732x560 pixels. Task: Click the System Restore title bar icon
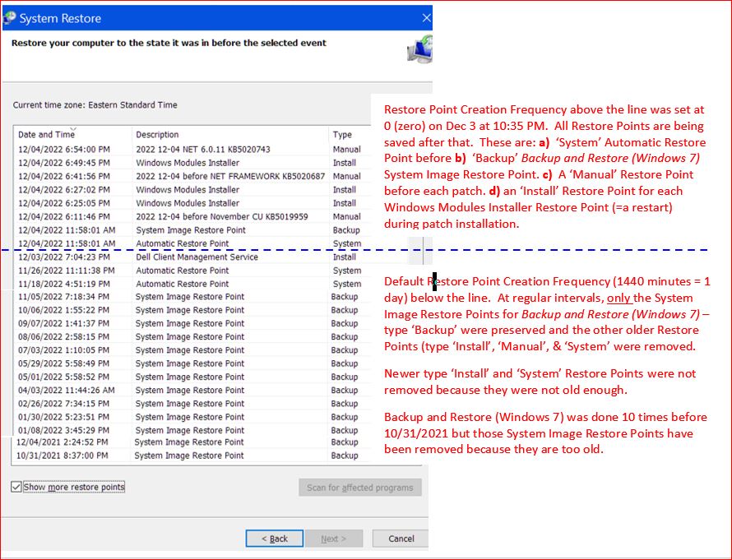pyautogui.click(x=9, y=17)
